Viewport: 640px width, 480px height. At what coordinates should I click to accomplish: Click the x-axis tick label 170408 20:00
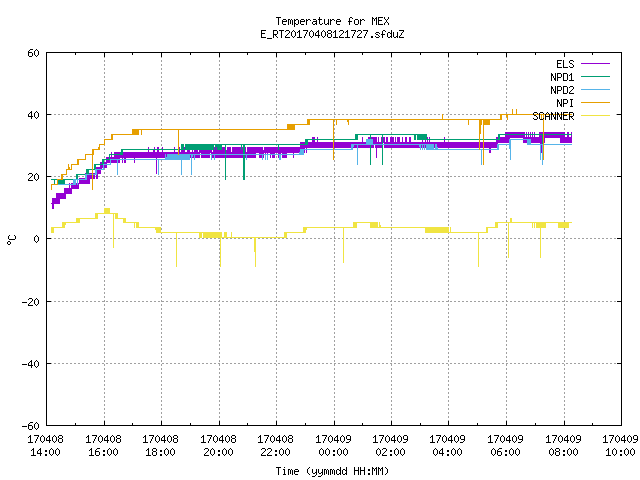218,446
